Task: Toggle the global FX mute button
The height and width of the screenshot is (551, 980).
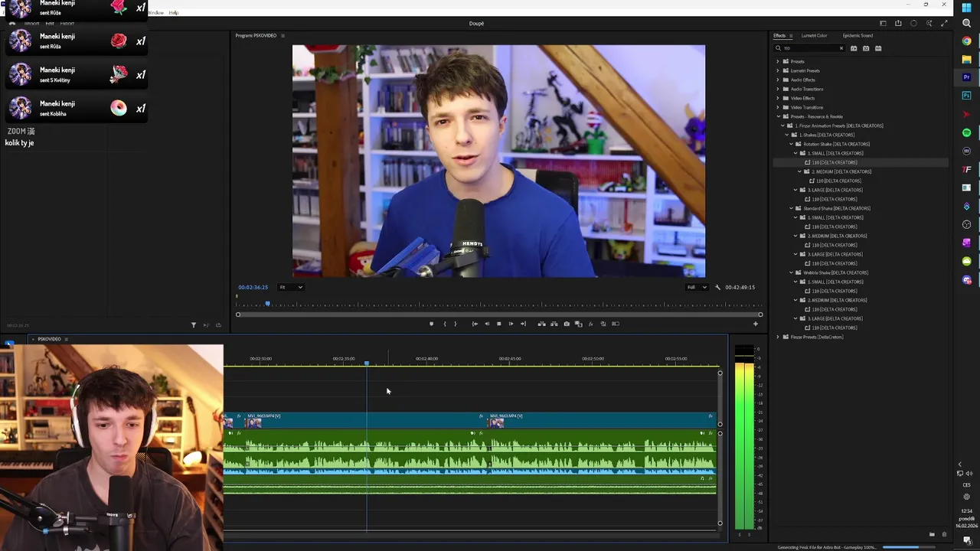Action: (591, 324)
